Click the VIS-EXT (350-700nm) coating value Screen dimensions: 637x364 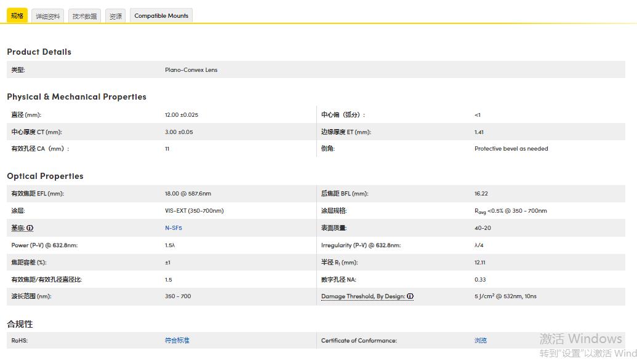194,211
